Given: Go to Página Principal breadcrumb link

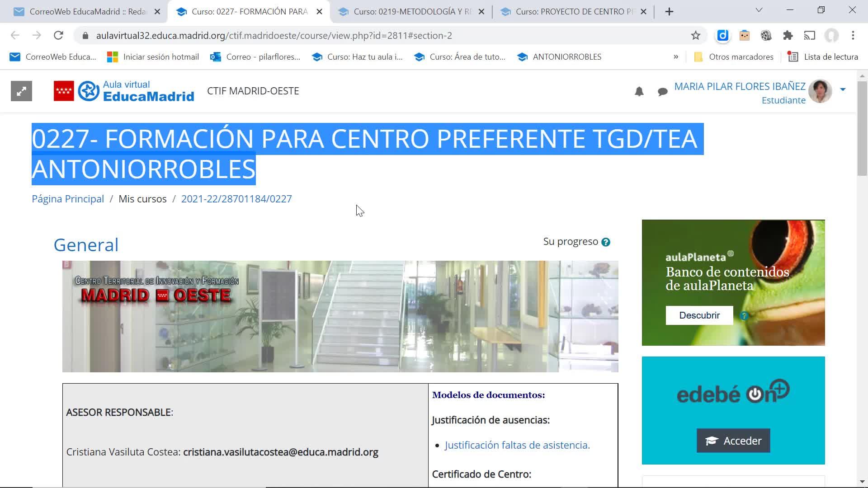Looking at the screenshot, I should pyautogui.click(x=68, y=199).
